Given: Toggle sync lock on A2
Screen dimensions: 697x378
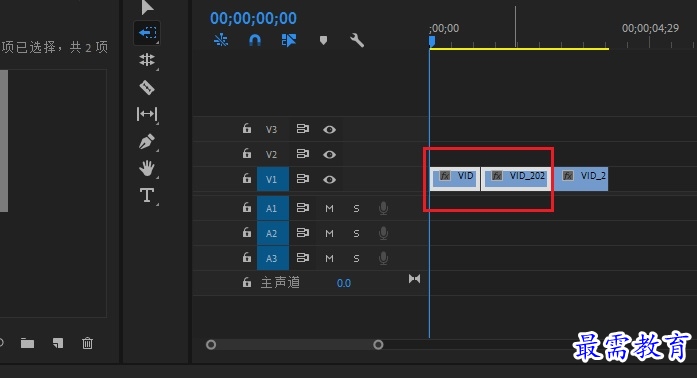Looking at the screenshot, I should pyautogui.click(x=303, y=233).
